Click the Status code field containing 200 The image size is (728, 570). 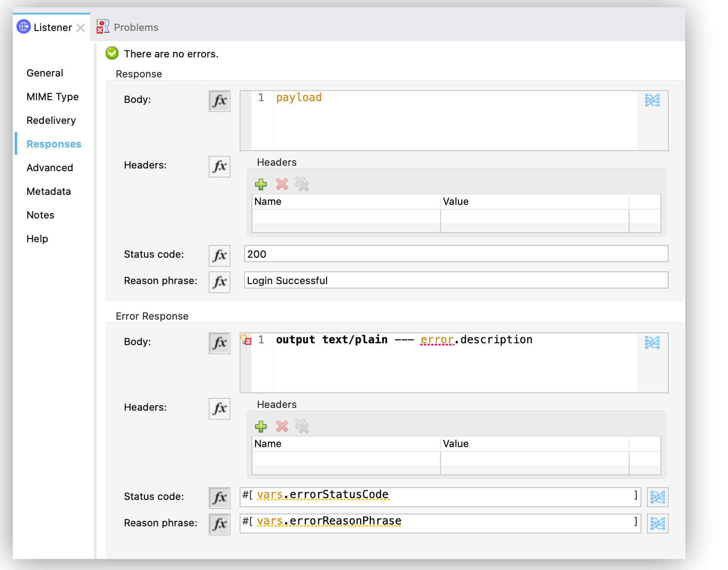456,254
